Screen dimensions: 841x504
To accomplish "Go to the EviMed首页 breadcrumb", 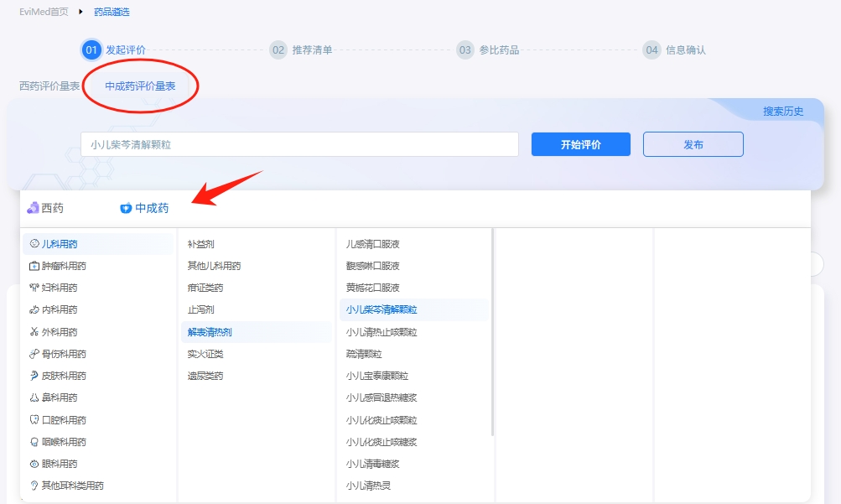I will click(44, 12).
